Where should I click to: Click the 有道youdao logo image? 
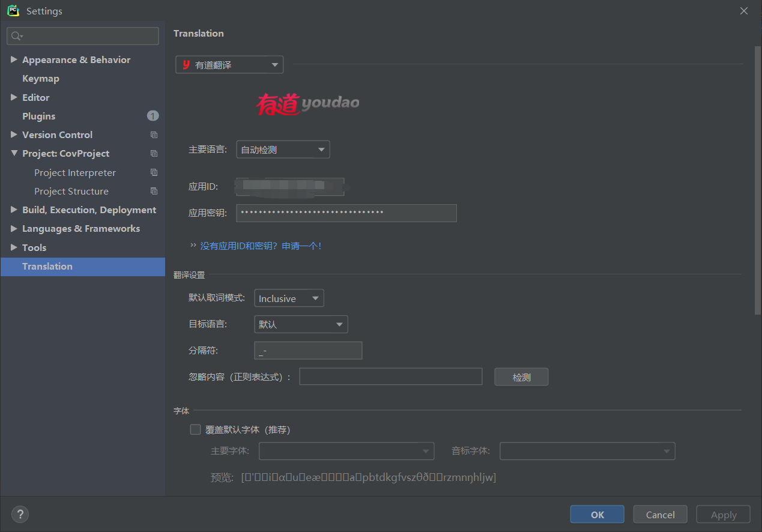pos(308,103)
